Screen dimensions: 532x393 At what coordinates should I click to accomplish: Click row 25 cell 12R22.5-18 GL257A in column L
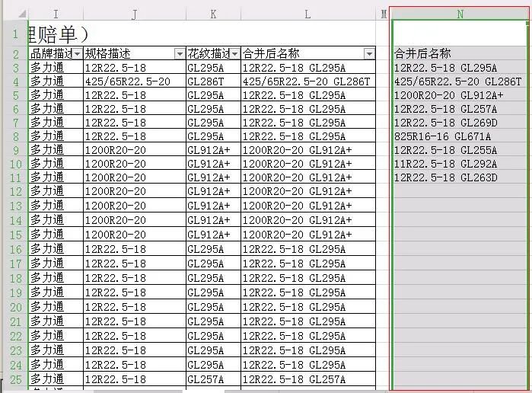pyautogui.click(x=308, y=379)
